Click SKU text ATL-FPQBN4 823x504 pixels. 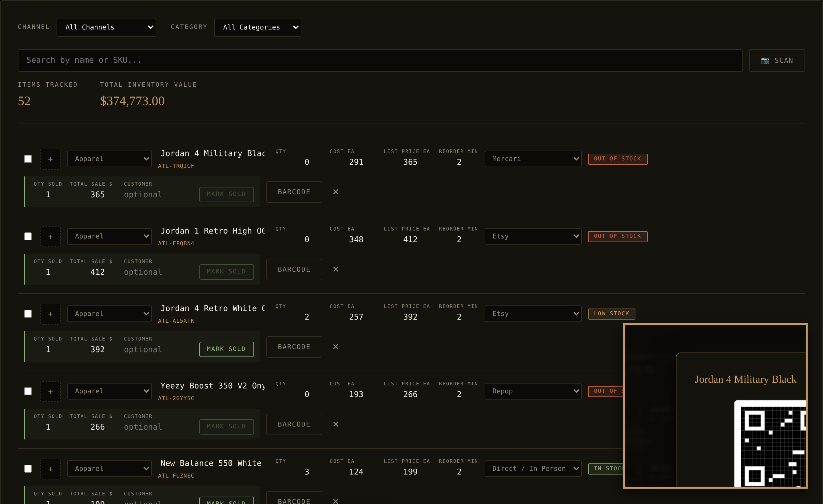click(x=176, y=243)
